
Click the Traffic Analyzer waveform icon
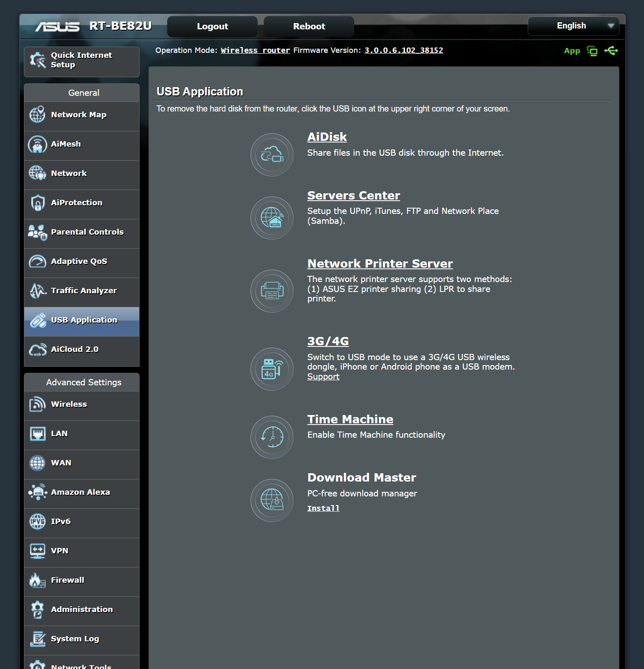38,291
